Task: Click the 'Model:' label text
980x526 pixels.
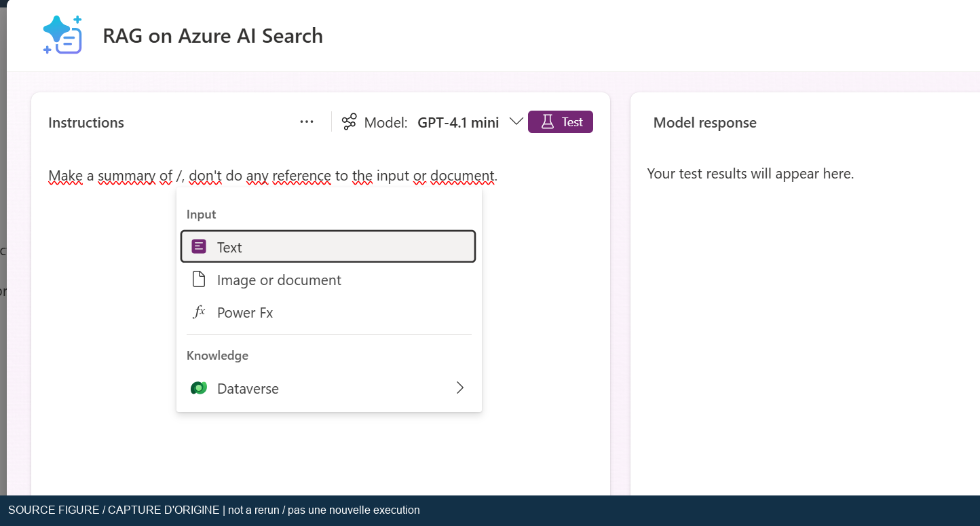Action: pyautogui.click(x=386, y=122)
